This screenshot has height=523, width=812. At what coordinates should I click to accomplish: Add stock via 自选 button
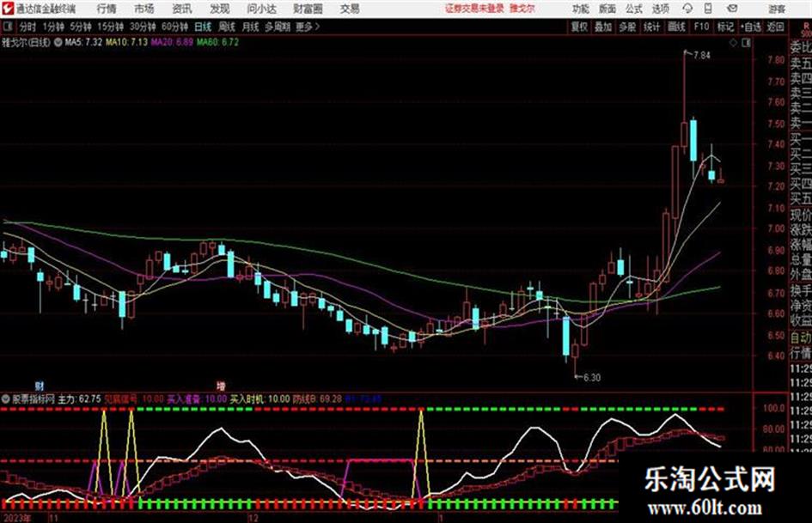[750, 27]
